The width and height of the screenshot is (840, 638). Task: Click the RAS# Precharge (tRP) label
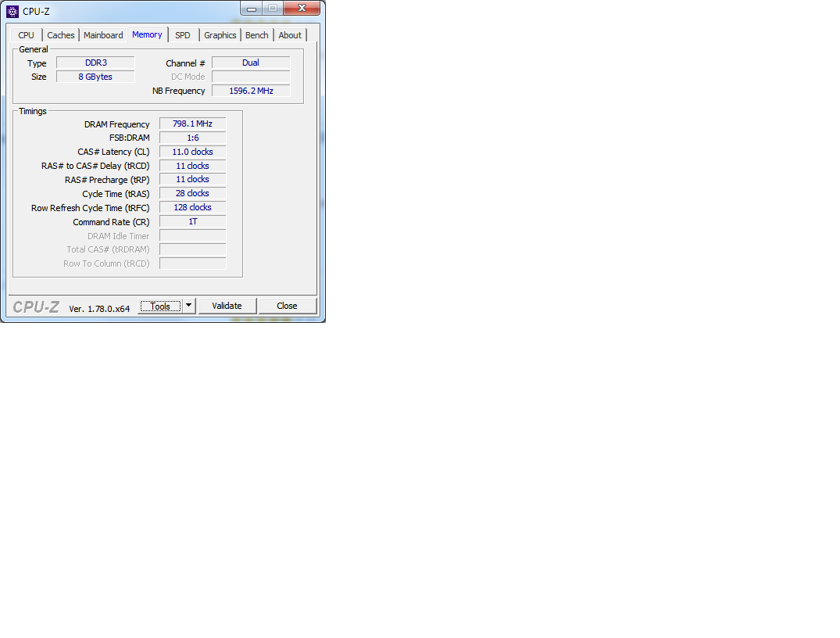[107, 180]
